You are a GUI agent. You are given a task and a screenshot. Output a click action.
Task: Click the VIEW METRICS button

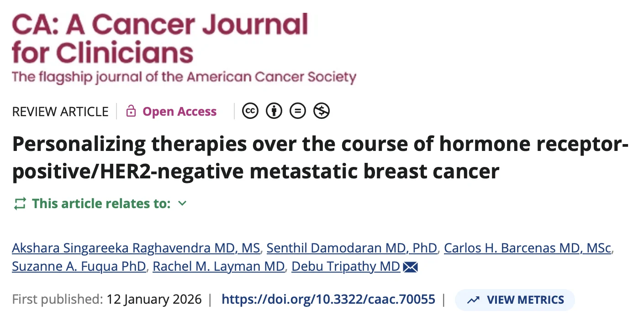tap(515, 300)
